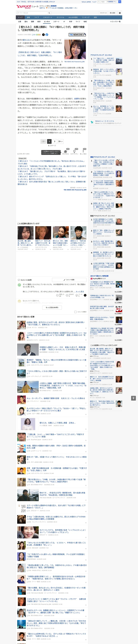Image resolution: width=138 pixels, height=644 pixels.
Task: Open トピックス一覧 link
Action: (115, 21)
